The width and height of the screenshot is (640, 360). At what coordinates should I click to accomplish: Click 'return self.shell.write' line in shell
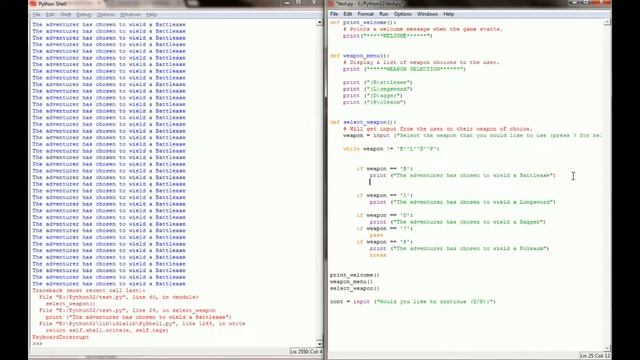(107, 330)
